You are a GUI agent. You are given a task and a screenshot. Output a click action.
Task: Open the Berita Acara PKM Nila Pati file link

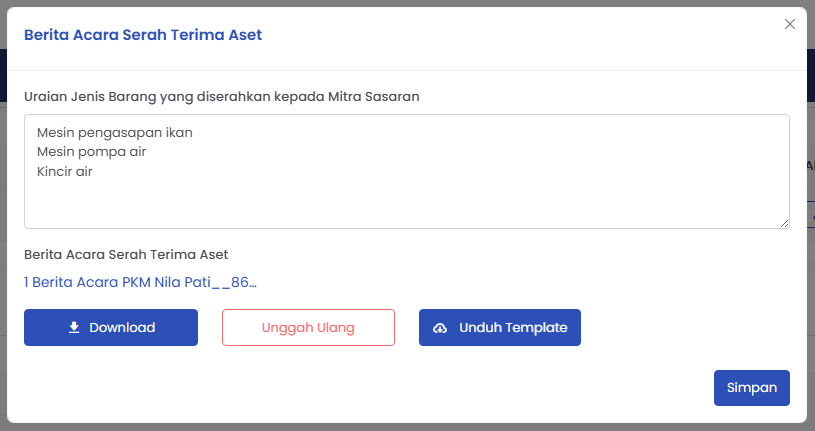coord(140,282)
